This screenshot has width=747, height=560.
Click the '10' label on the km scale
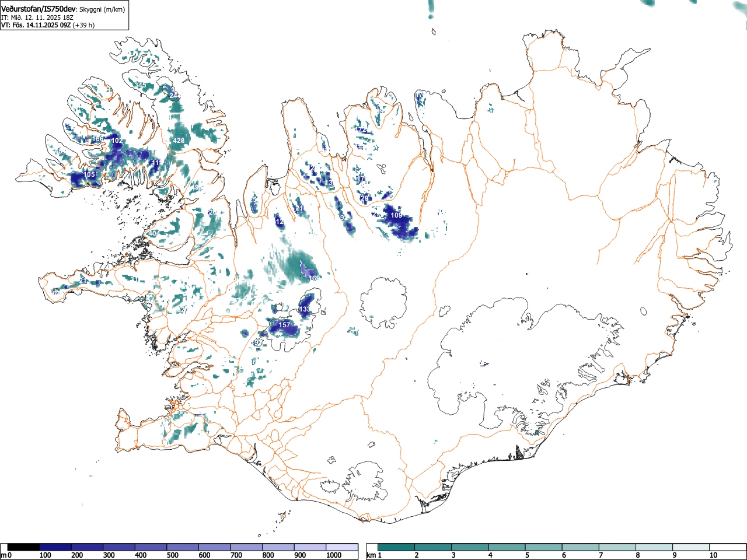pos(713,556)
